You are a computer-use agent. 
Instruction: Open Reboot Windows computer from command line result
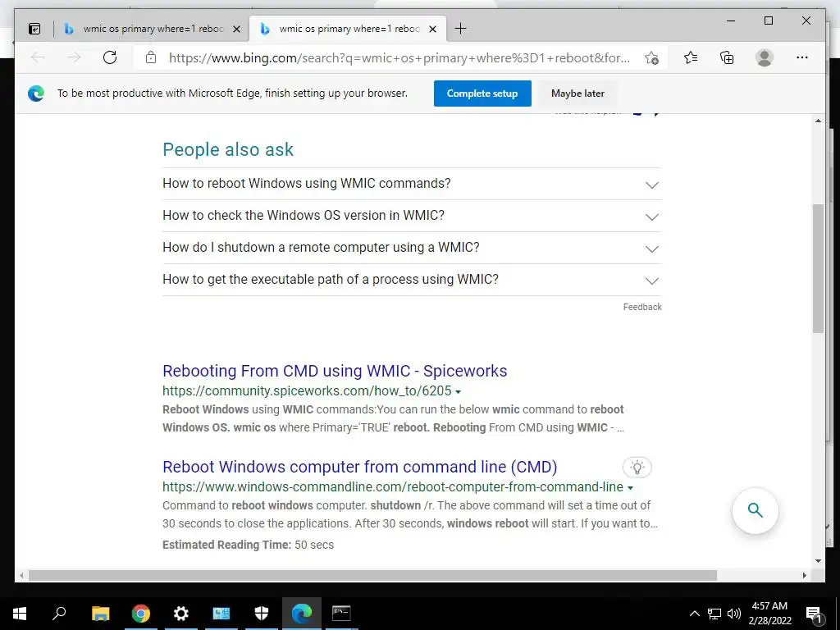click(x=359, y=467)
